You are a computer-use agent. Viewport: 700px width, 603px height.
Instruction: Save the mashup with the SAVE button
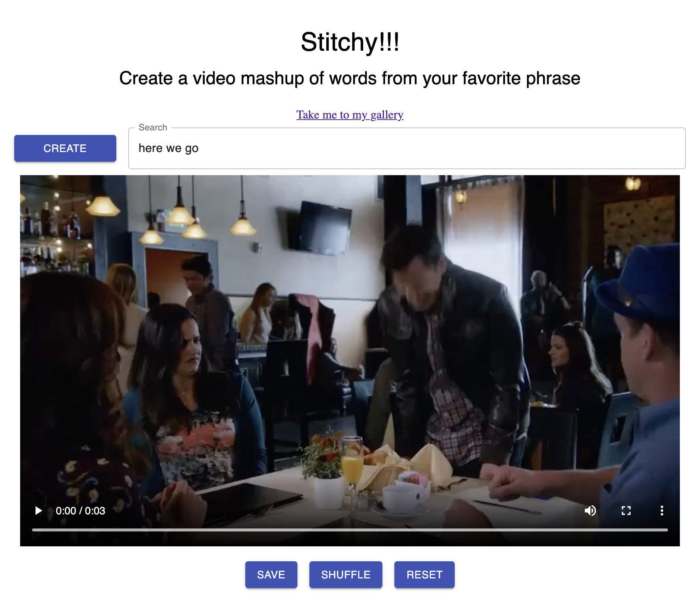click(271, 575)
